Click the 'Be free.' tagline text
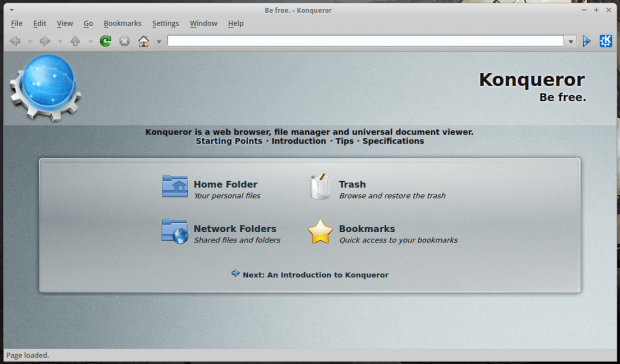This screenshot has width=620, height=364. 563,97
